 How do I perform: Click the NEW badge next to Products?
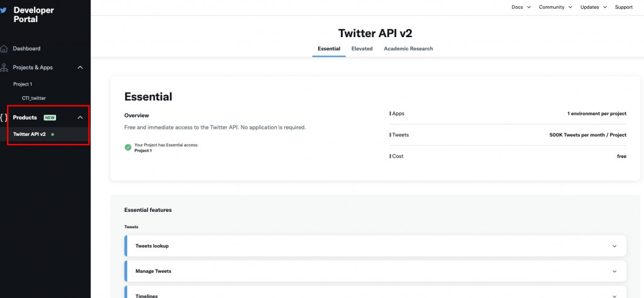point(50,118)
